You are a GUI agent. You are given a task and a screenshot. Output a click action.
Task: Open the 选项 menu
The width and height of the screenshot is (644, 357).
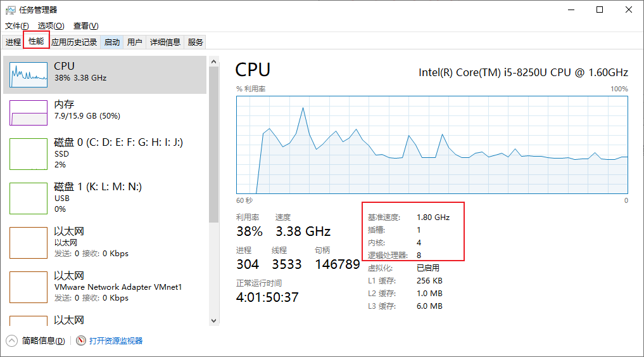pos(51,26)
